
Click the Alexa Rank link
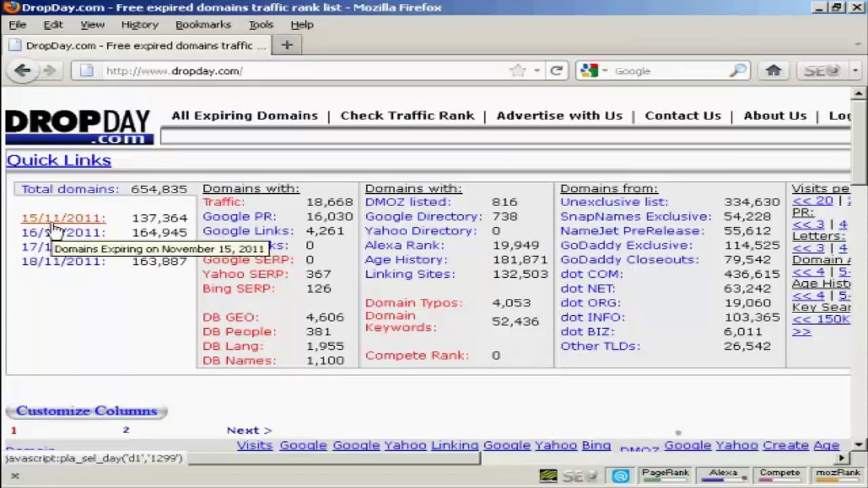(405, 245)
